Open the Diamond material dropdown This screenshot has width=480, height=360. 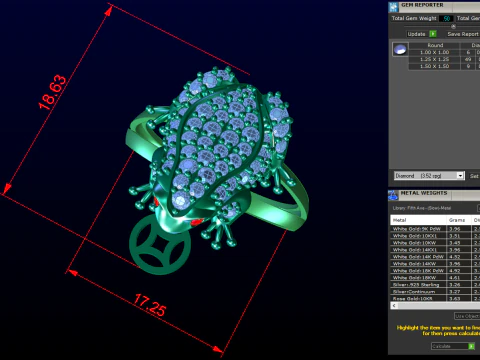pos(429,176)
